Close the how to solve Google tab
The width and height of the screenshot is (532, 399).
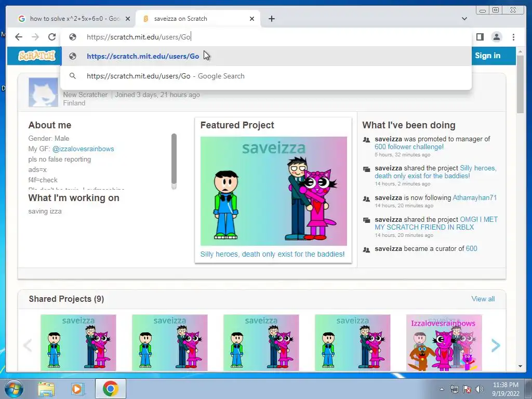coord(128,19)
